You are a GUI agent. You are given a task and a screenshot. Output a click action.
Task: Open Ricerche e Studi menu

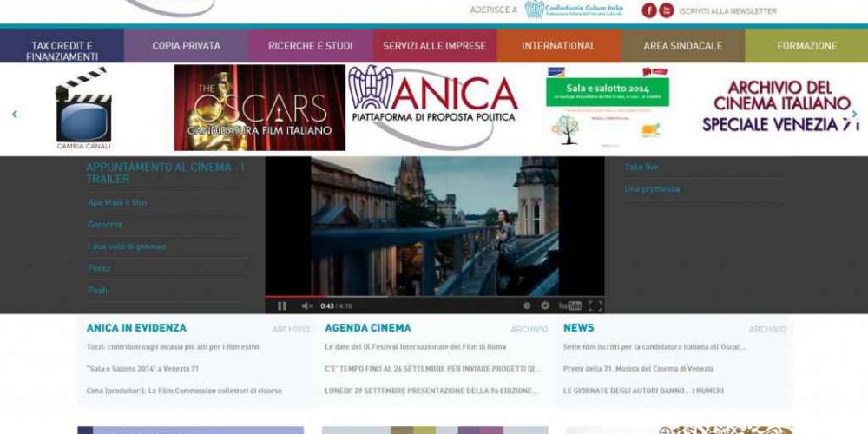(310, 46)
